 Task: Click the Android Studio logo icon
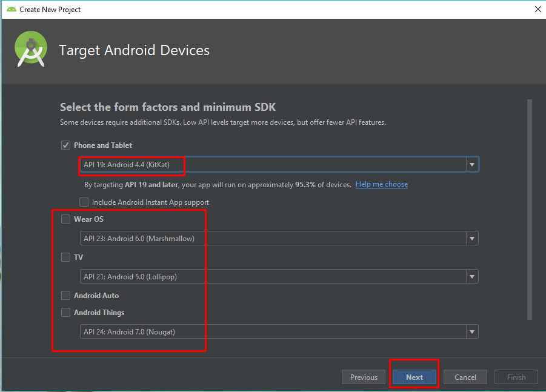(31, 49)
